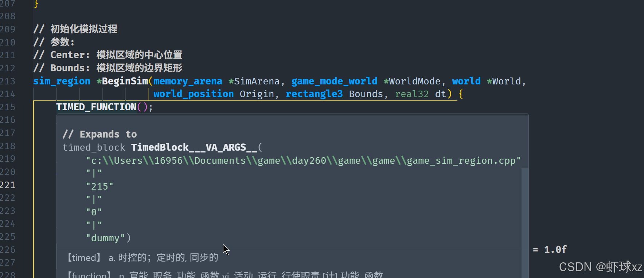
Task: Click the world_position type
Action: pos(194,94)
